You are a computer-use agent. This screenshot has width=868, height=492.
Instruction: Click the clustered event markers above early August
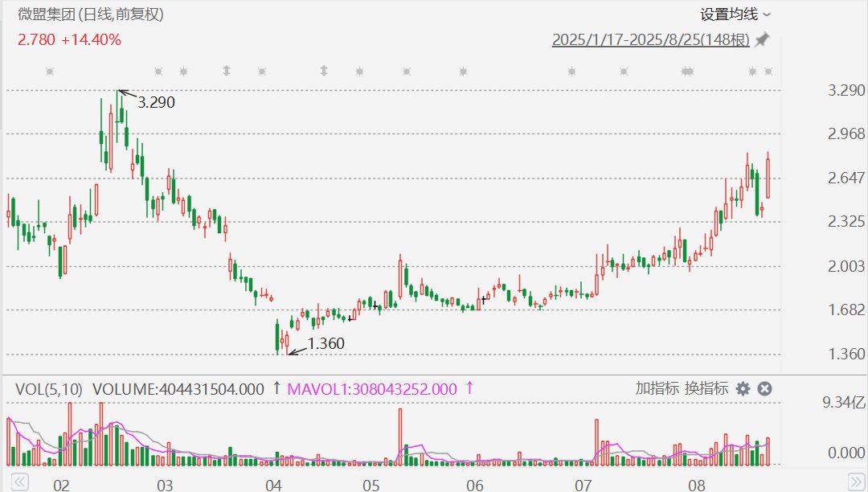pos(687,72)
